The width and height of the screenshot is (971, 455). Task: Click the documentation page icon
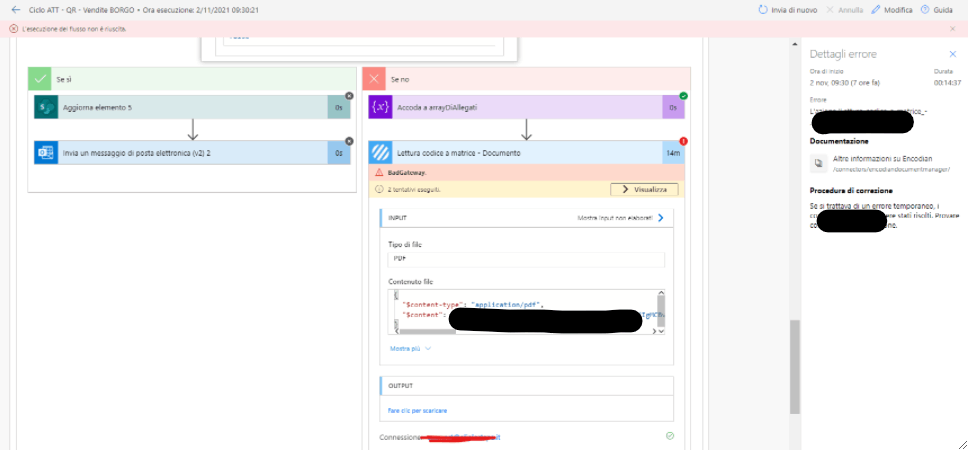pos(819,163)
